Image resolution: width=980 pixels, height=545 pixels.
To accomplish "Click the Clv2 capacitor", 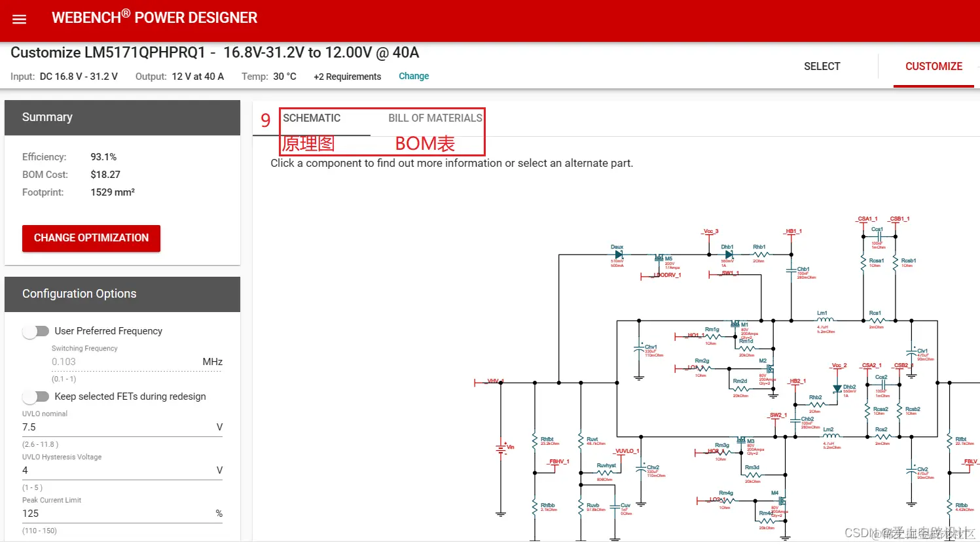I will click(911, 471).
